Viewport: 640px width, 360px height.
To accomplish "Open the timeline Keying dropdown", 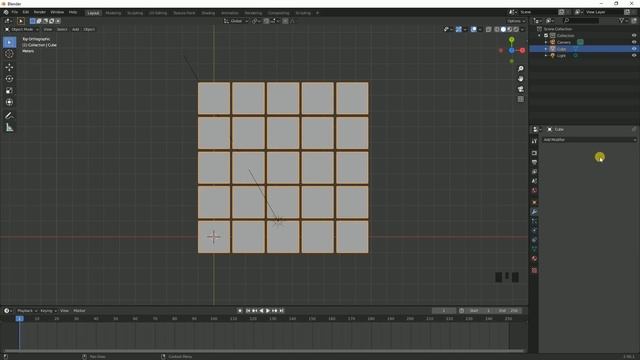I will (48, 311).
